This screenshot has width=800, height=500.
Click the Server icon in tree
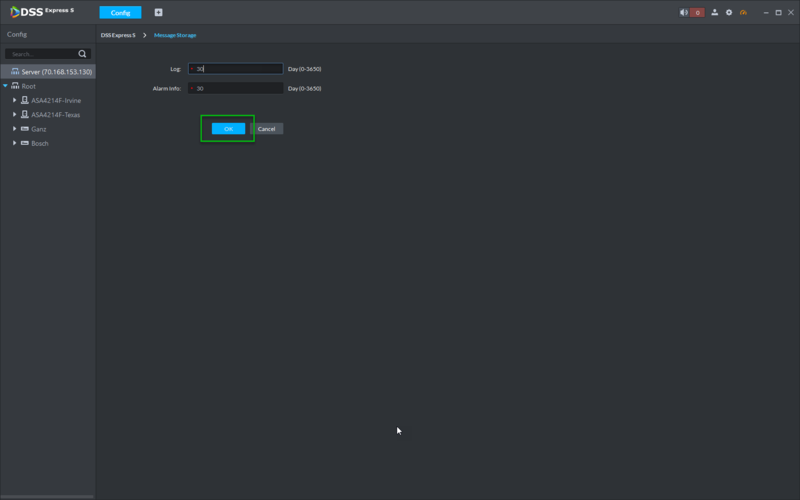[x=15, y=71]
